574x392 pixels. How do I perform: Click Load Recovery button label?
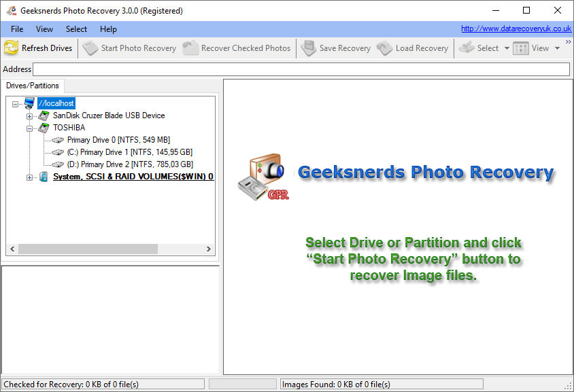(422, 48)
